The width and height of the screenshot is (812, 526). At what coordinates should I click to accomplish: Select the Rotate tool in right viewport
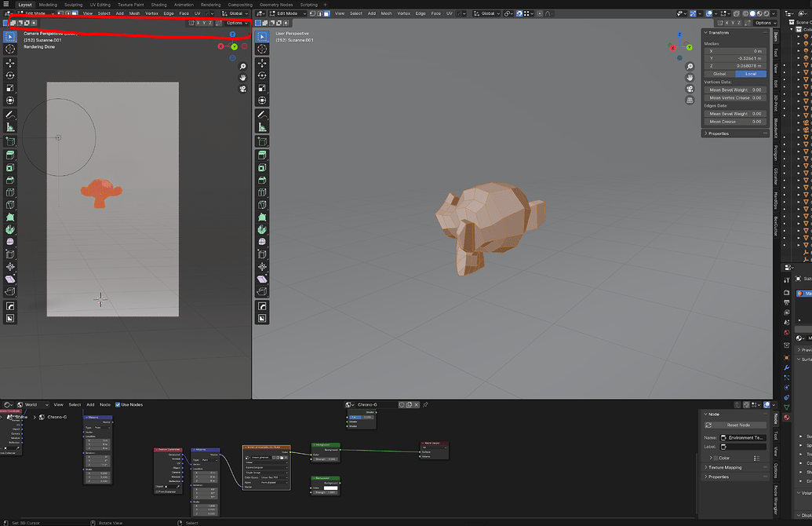(262, 75)
